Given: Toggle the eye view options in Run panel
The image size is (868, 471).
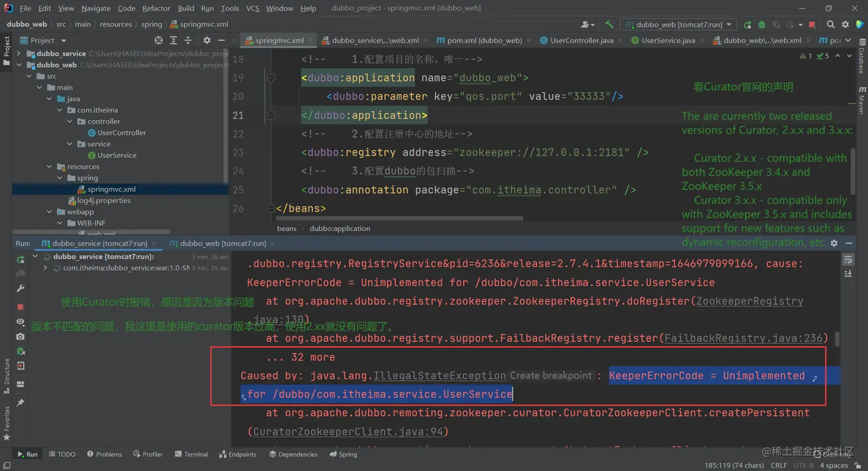Looking at the screenshot, I should point(21,322).
